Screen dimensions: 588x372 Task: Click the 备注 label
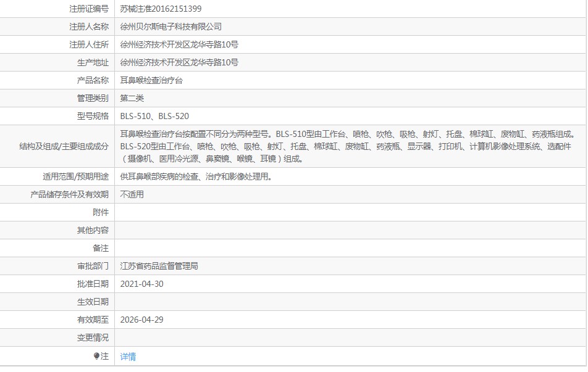101,248
